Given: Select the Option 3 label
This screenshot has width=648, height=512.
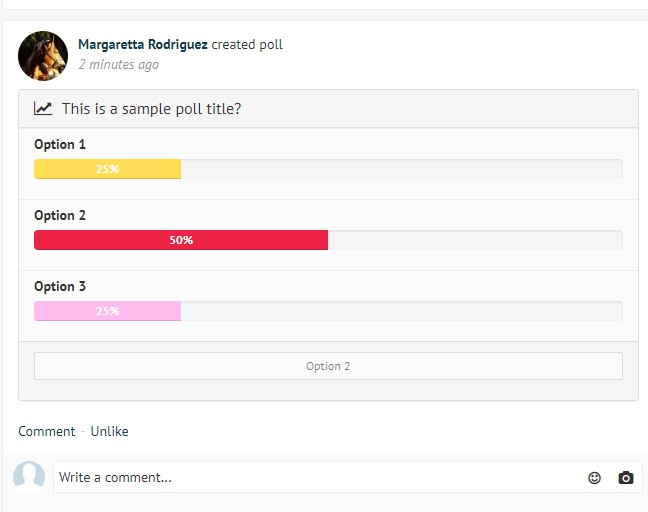Looking at the screenshot, I should (60, 287).
